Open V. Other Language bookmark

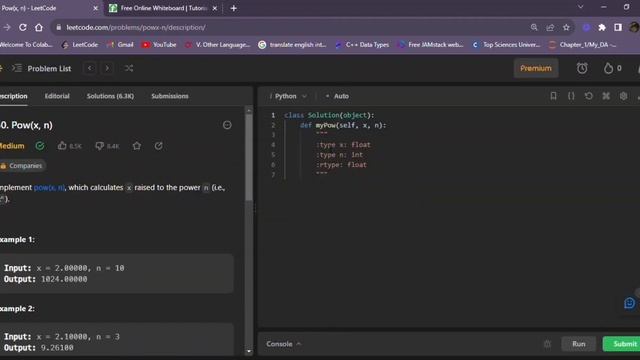218,44
